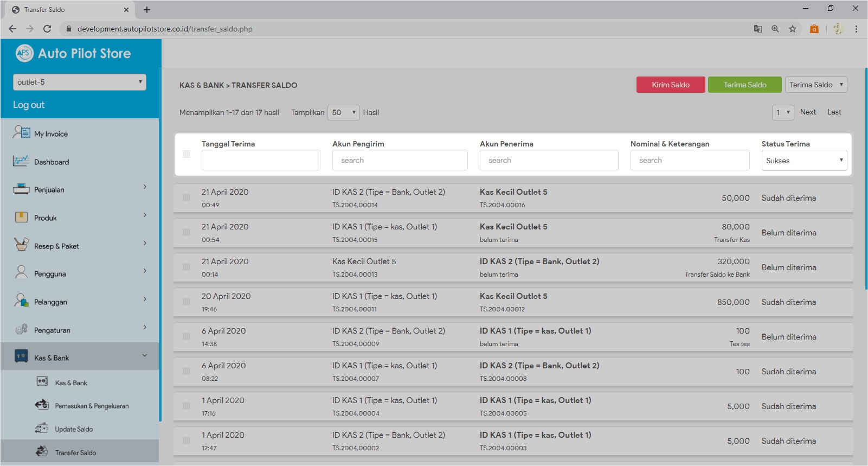
Task: Click the Pengaturan gears icon
Action: [x=21, y=329]
